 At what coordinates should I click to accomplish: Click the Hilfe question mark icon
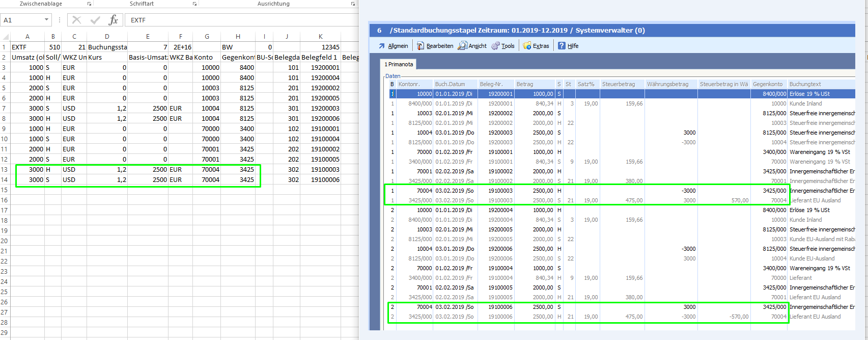562,46
